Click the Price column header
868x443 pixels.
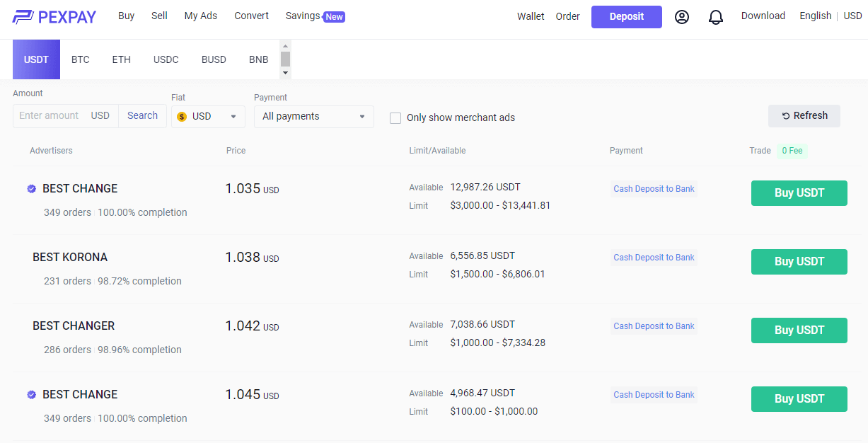pyautogui.click(x=236, y=151)
